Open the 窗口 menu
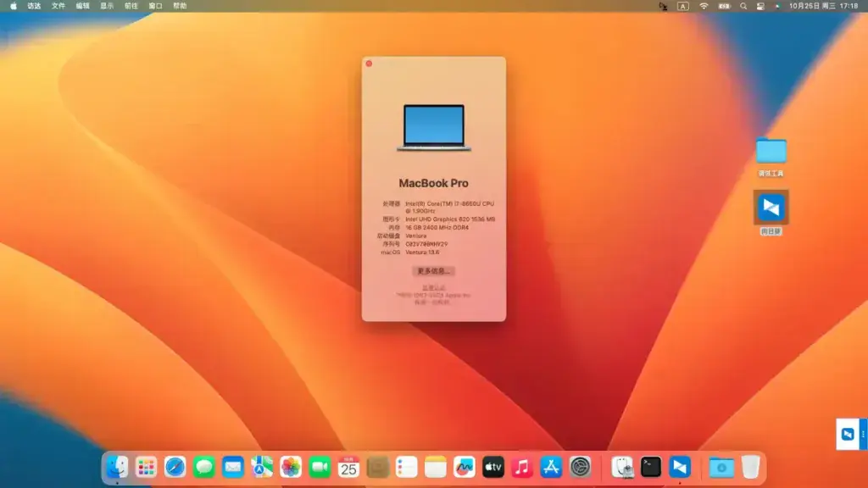Viewport: 868px width, 488px height. coord(156,6)
